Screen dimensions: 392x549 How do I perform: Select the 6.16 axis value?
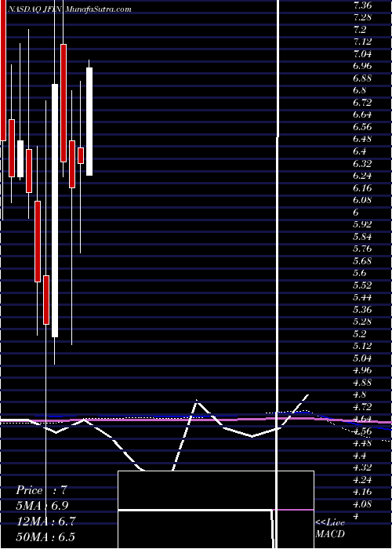362,187
